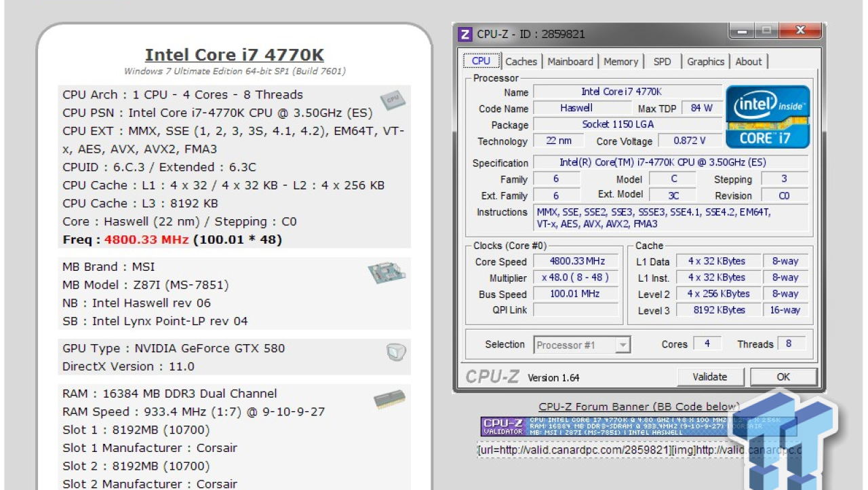Screen dimensions: 868x490
Task: Select the SPD tab
Action: (662, 61)
